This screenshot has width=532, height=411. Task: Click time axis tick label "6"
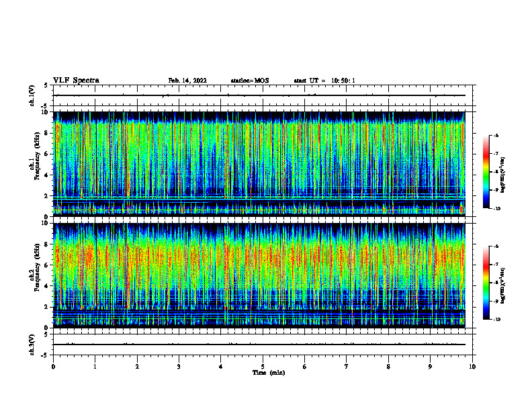[305, 367]
